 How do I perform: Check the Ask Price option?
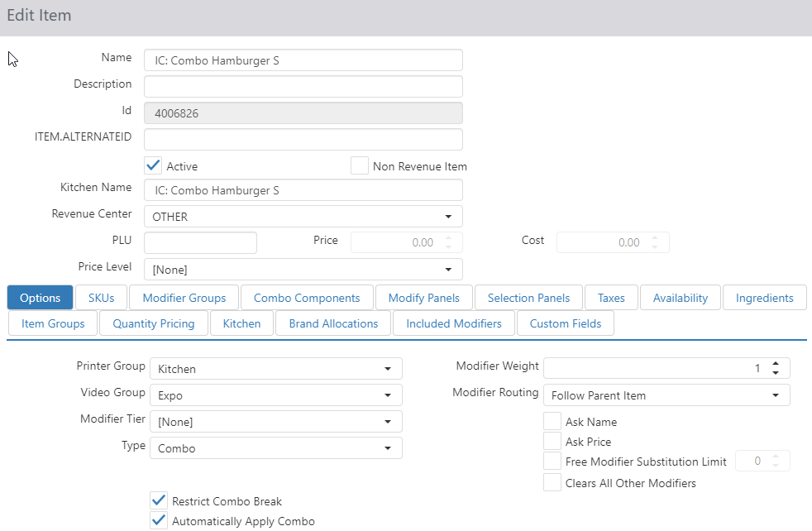pyautogui.click(x=552, y=441)
